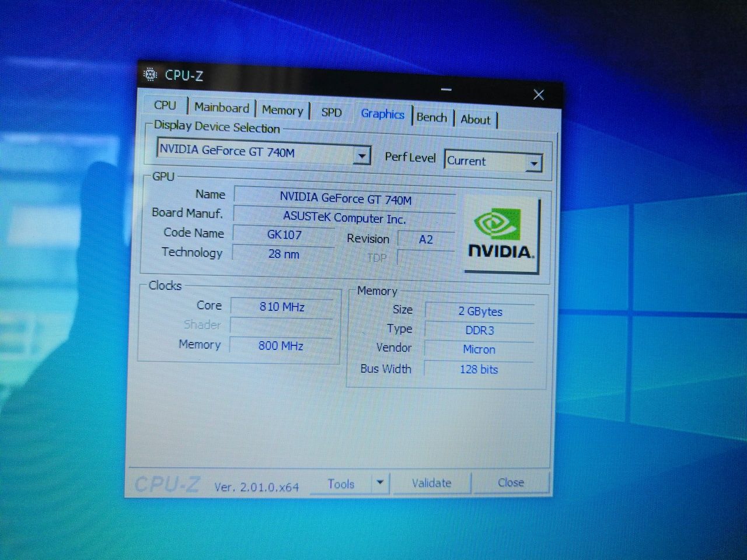
Task: Click the DDR3 memory type value
Action: (479, 330)
